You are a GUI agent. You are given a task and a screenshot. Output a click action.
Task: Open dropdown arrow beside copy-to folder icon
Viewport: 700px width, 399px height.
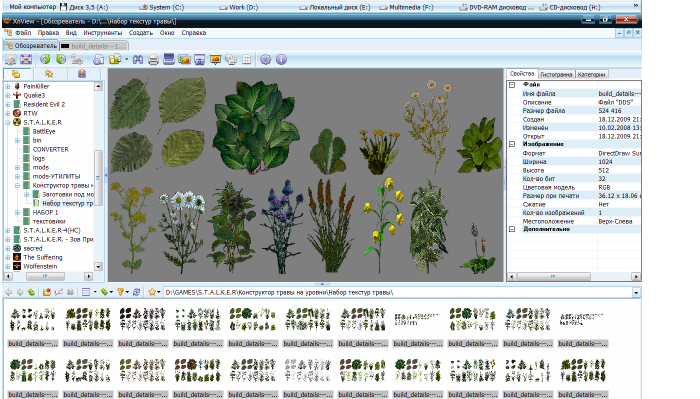(126, 59)
